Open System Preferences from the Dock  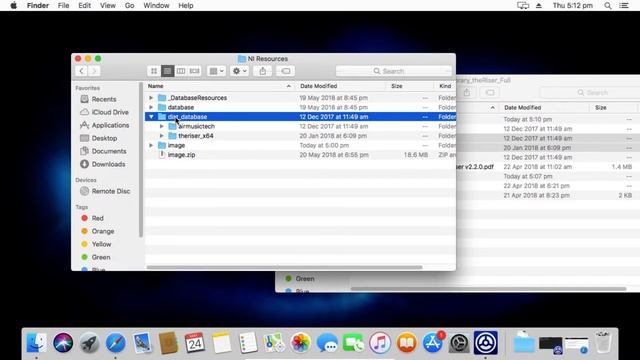coord(459,342)
